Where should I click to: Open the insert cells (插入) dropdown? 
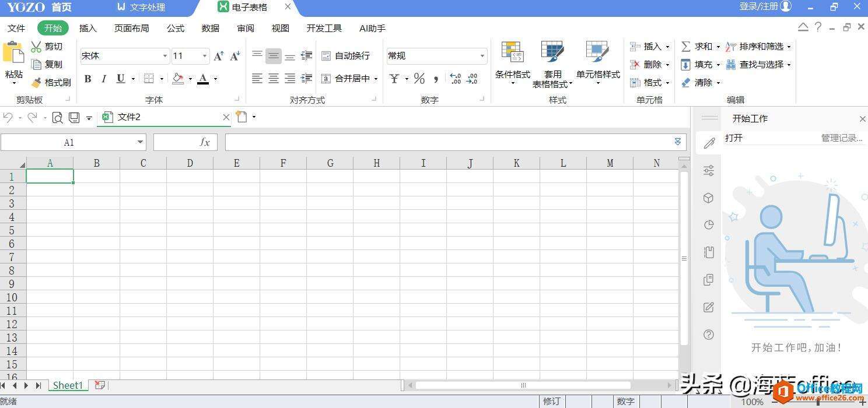pos(650,47)
